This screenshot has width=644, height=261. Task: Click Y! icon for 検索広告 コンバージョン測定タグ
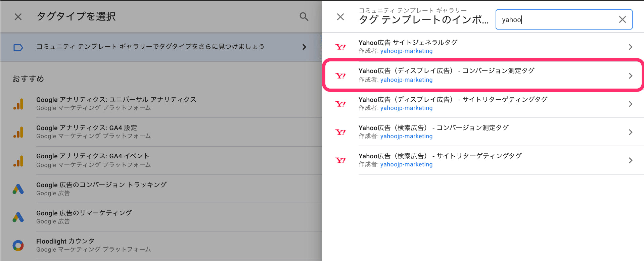pyautogui.click(x=340, y=132)
